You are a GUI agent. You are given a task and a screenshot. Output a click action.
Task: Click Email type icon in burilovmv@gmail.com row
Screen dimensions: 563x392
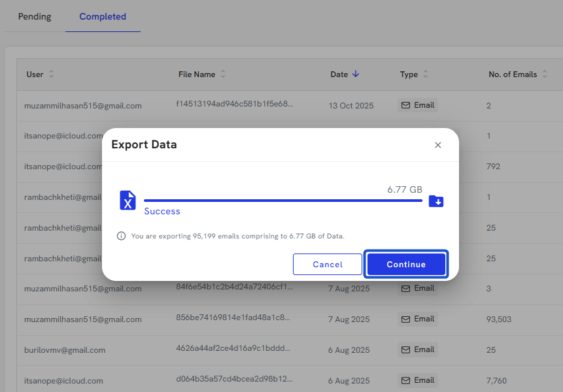[x=405, y=350]
